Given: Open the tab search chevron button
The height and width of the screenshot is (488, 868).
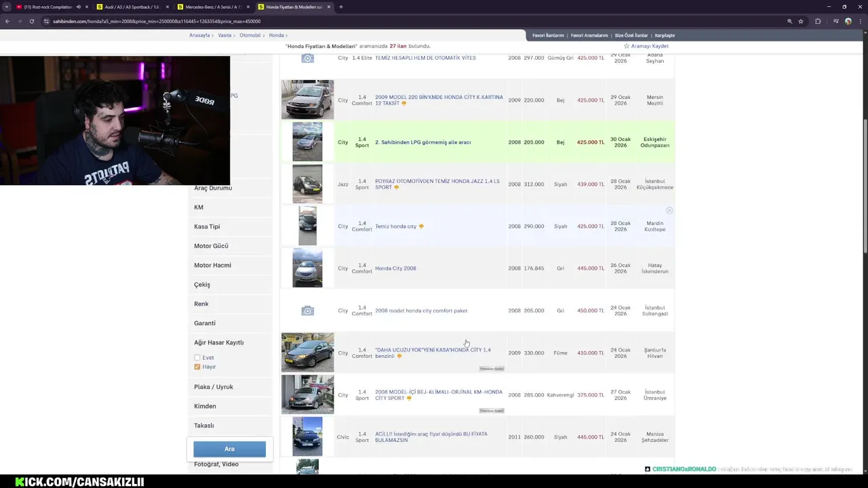Looking at the screenshot, I should (7, 7).
